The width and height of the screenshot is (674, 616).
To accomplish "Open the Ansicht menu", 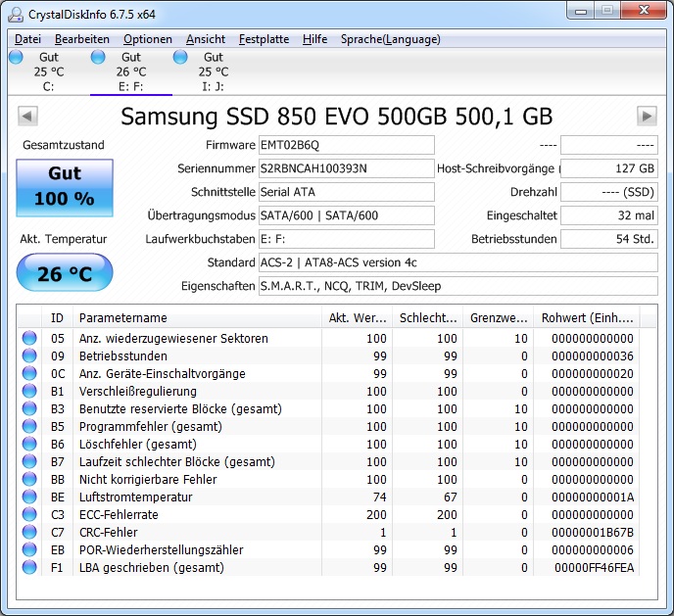I will coord(206,39).
